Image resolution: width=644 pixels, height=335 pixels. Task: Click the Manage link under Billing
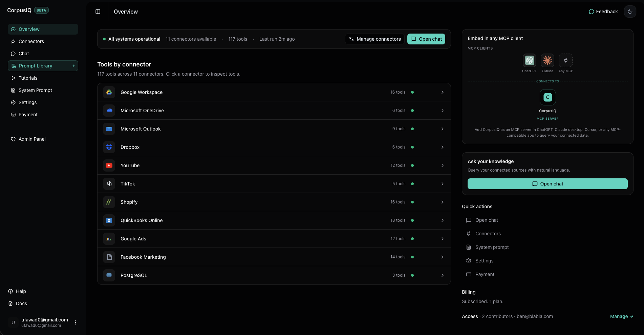621,316
